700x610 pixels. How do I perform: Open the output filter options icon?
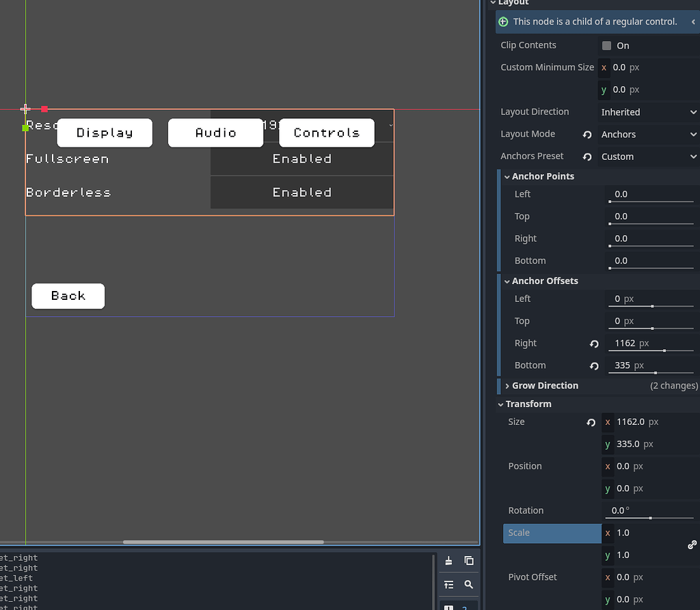[x=449, y=585]
